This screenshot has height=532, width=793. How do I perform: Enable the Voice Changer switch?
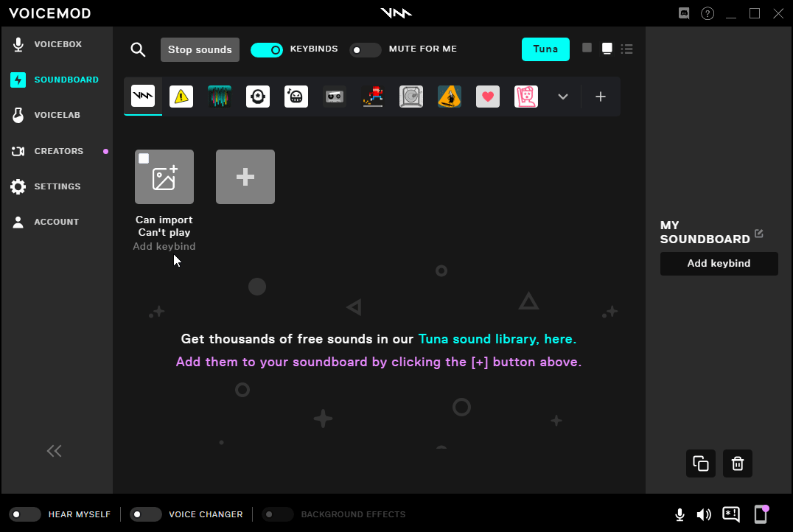(x=145, y=514)
